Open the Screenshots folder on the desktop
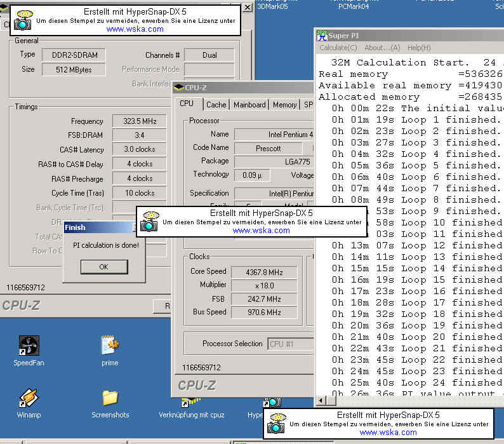This screenshot has width=504, height=444. point(110,403)
